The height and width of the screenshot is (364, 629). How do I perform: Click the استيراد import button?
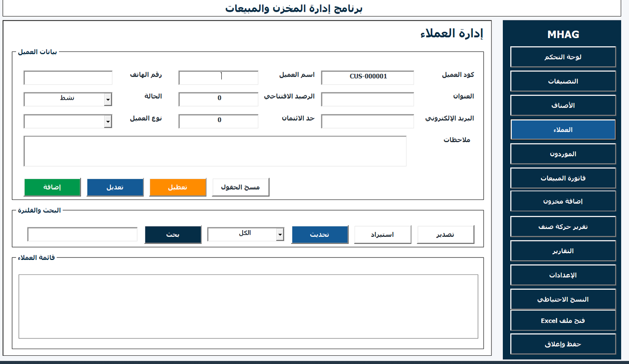pyautogui.click(x=383, y=234)
